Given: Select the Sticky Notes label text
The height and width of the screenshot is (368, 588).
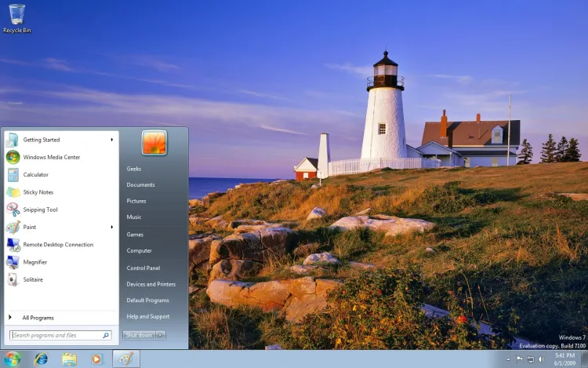Looking at the screenshot, I should (x=38, y=192).
